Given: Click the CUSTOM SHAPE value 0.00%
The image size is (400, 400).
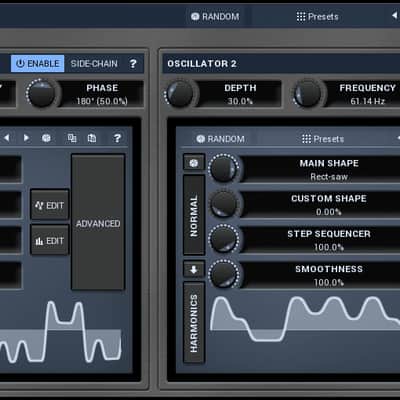Looking at the screenshot, I should coord(329,212).
